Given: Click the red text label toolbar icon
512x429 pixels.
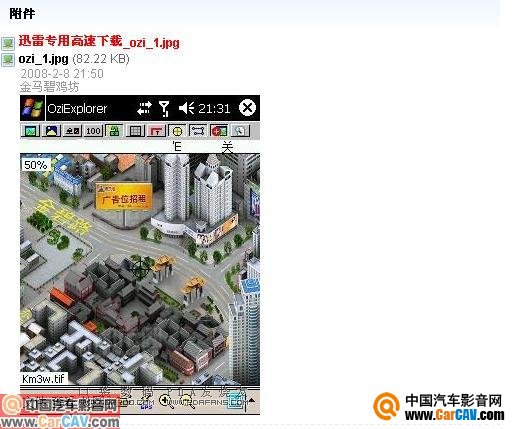Looking at the screenshot, I should click(x=156, y=131).
